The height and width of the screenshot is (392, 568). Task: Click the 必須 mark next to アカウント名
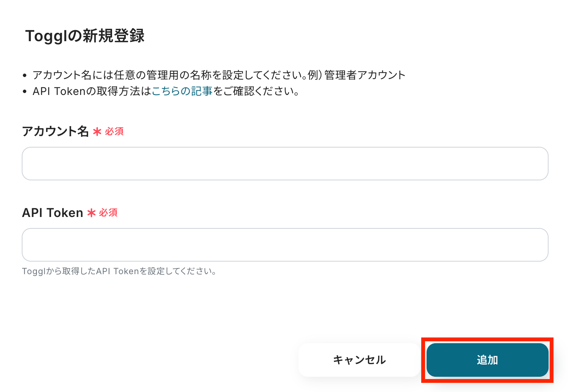(x=114, y=132)
